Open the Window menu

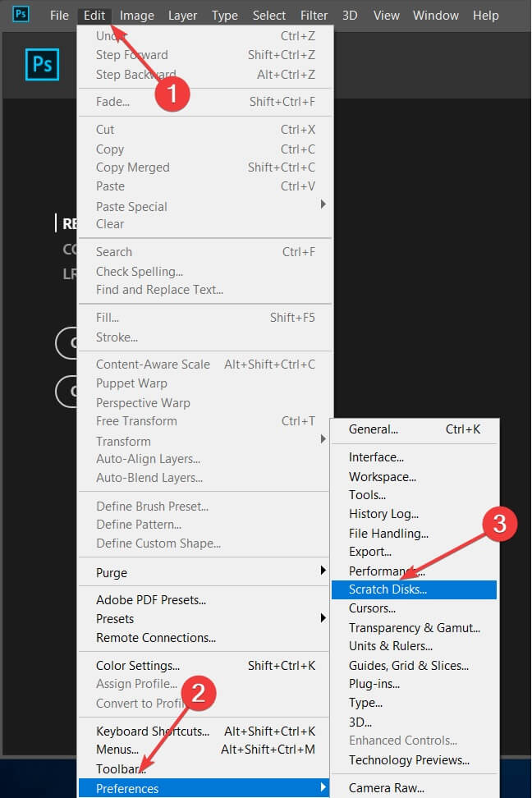coord(436,16)
